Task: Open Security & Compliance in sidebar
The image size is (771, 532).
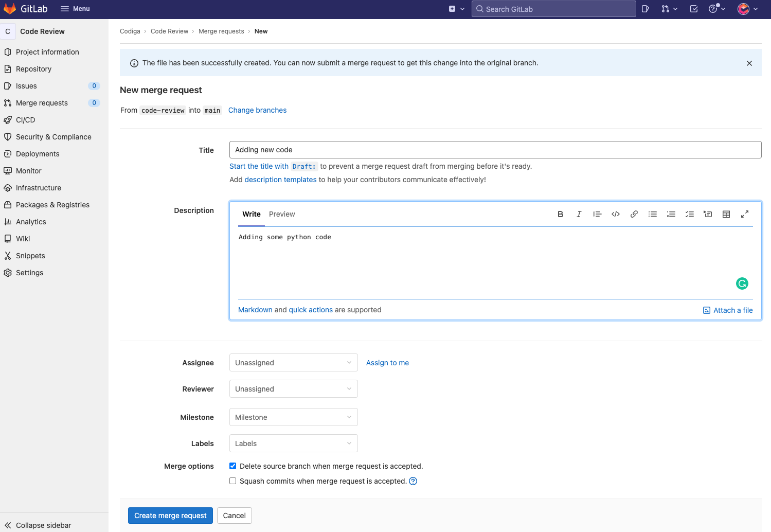Action: (x=54, y=137)
